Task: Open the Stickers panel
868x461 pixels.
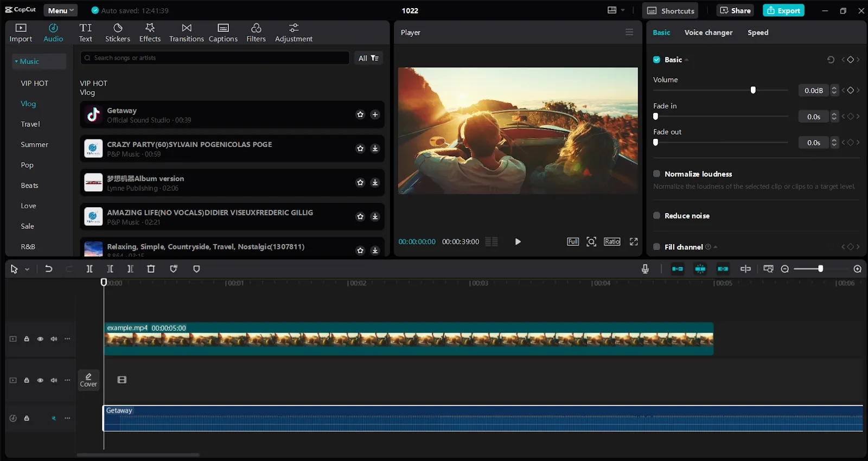Action: click(118, 33)
